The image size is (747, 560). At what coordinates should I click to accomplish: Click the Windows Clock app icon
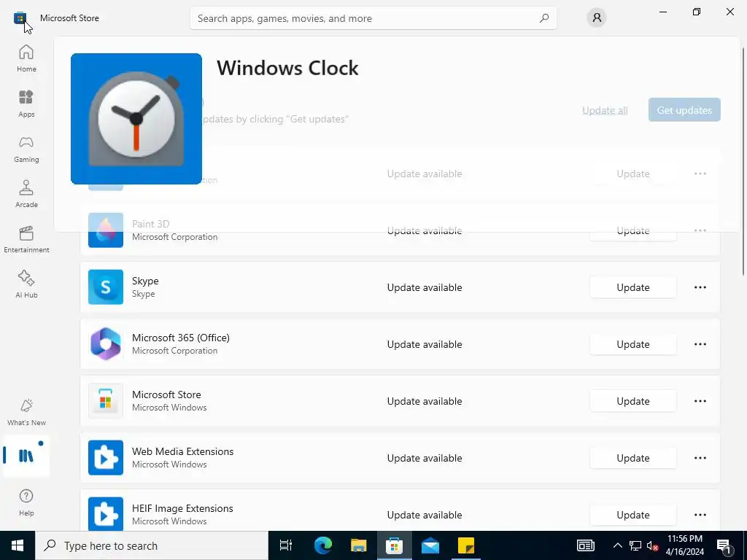click(x=136, y=119)
